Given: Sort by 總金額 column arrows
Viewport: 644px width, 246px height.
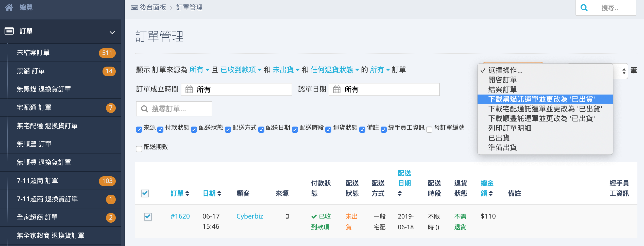Looking at the screenshot, I should coord(491,193).
